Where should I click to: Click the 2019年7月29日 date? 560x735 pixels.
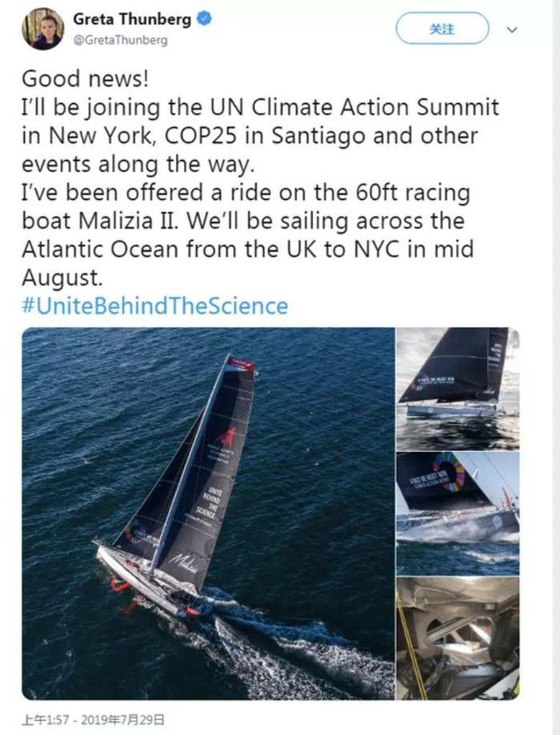click(x=122, y=721)
